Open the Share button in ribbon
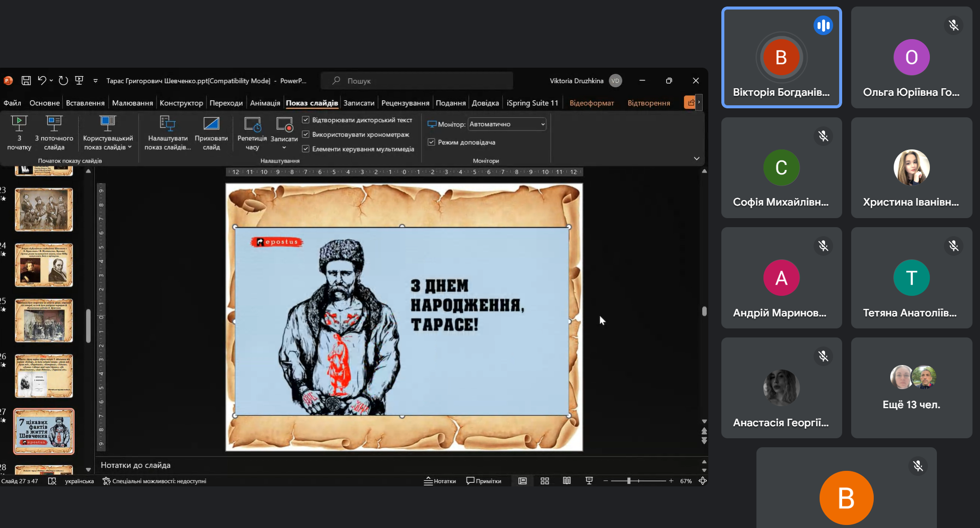Viewport: 980px width, 528px height. [x=691, y=103]
